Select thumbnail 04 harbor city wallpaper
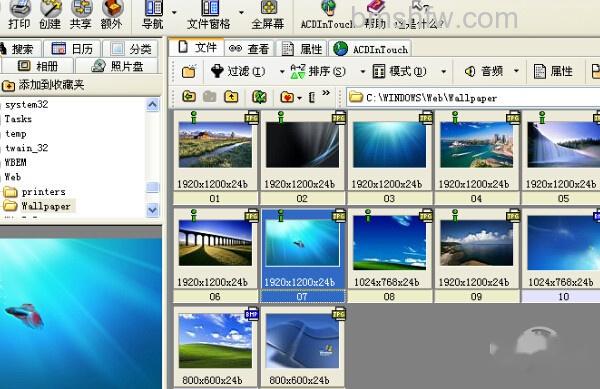Image resolution: width=600 pixels, height=389 pixels. point(476,157)
